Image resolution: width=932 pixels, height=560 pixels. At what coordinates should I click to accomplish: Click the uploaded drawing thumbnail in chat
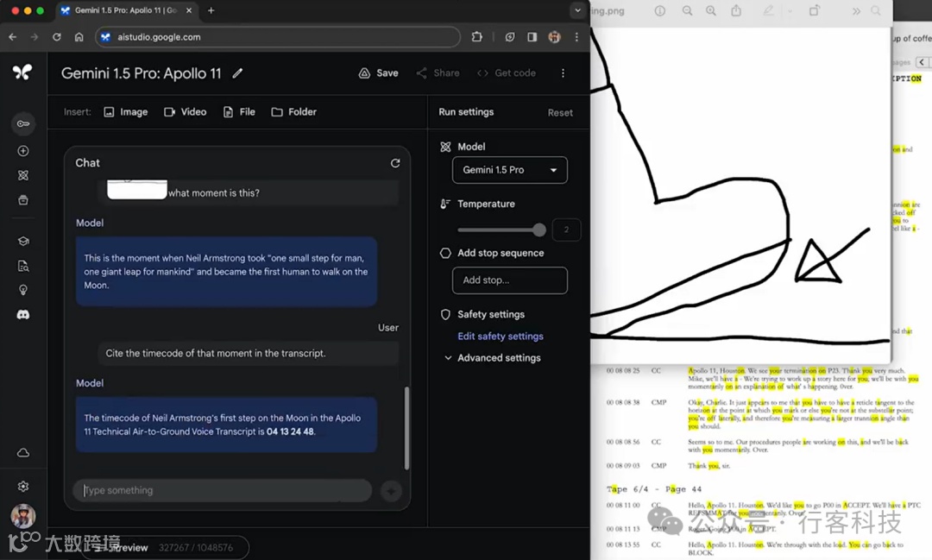pyautogui.click(x=137, y=189)
